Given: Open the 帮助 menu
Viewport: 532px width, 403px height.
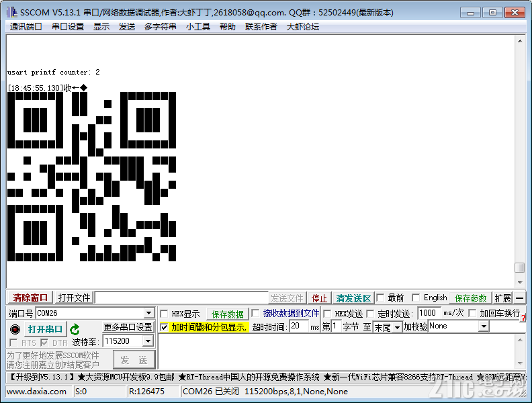Looking at the screenshot, I should click(227, 26).
